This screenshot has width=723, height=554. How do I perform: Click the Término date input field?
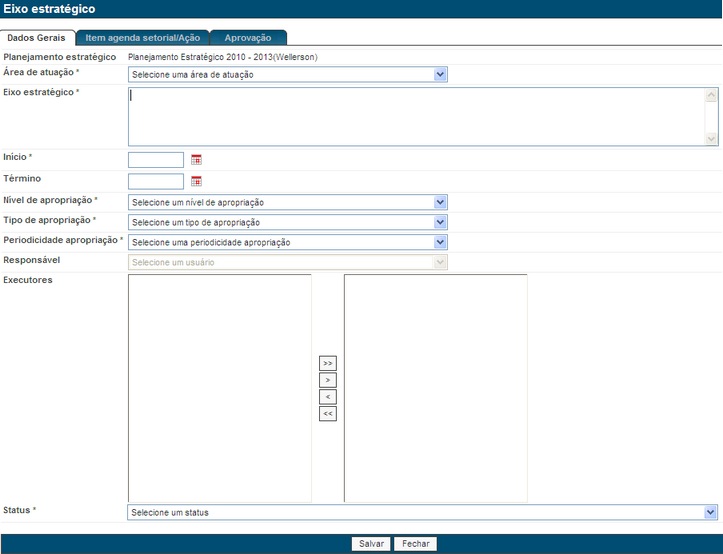coord(156,181)
